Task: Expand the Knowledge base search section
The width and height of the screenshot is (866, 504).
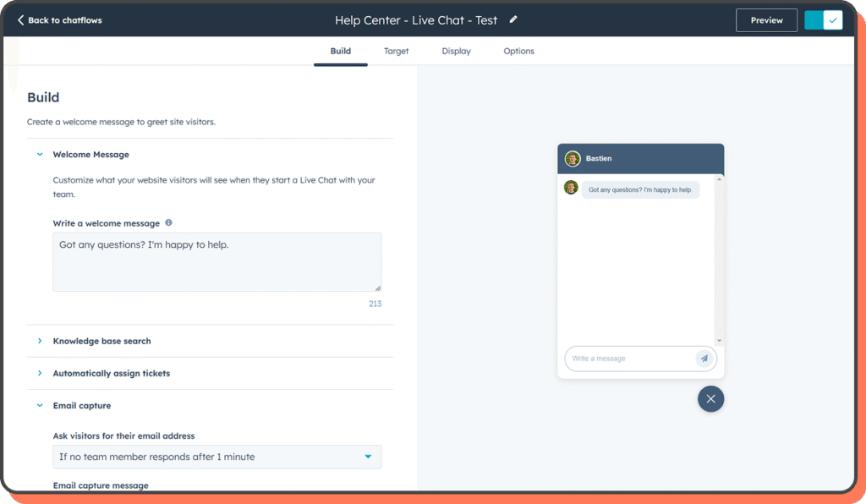Action: point(40,342)
